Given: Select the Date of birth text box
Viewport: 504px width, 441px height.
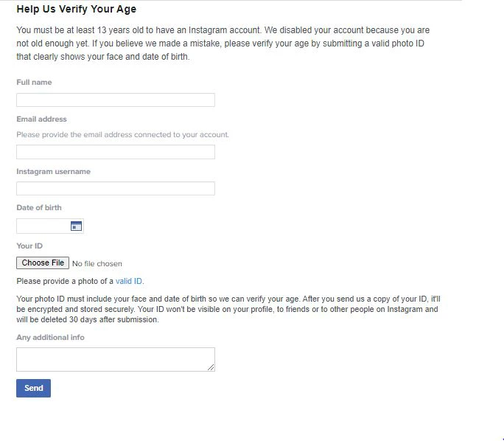Looking at the screenshot, I should click(43, 226).
